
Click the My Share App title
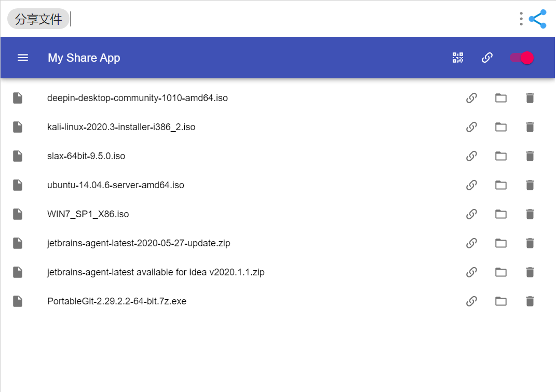[x=84, y=58]
